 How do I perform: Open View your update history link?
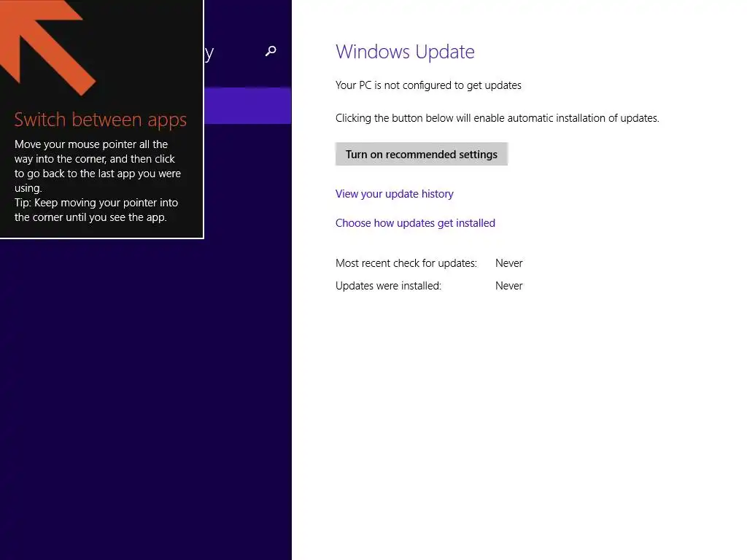(394, 194)
